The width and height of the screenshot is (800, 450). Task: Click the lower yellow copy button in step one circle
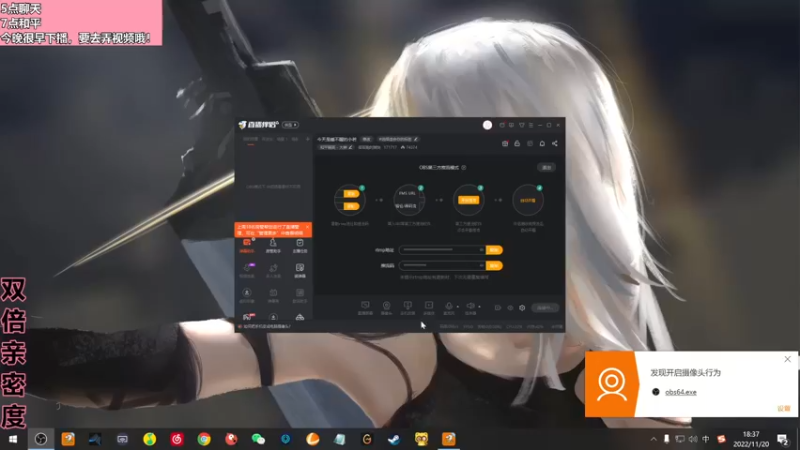pyautogui.click(x=351, y=206)
